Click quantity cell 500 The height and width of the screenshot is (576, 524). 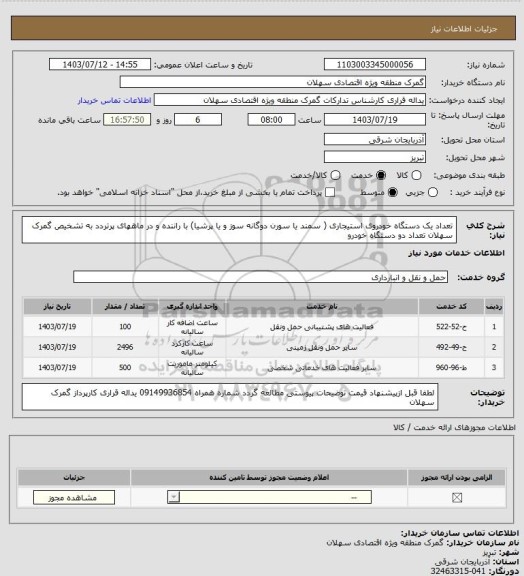(125, 367)
